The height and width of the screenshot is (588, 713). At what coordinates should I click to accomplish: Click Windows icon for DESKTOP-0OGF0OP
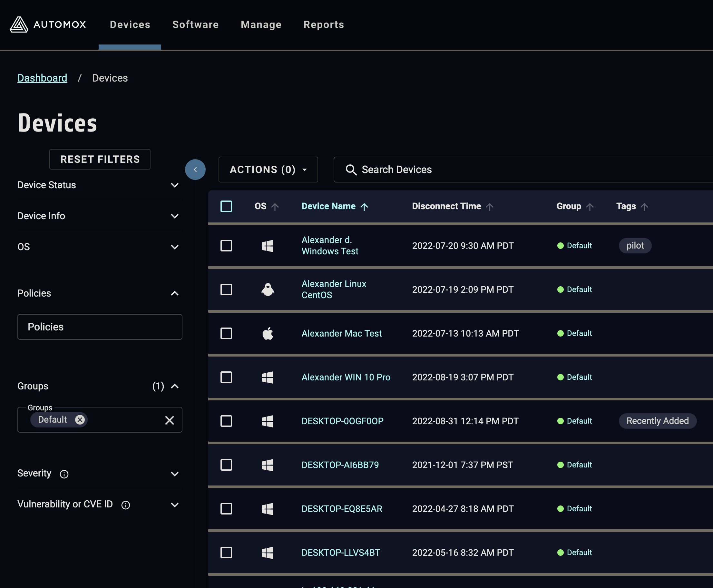coord(268,421)
